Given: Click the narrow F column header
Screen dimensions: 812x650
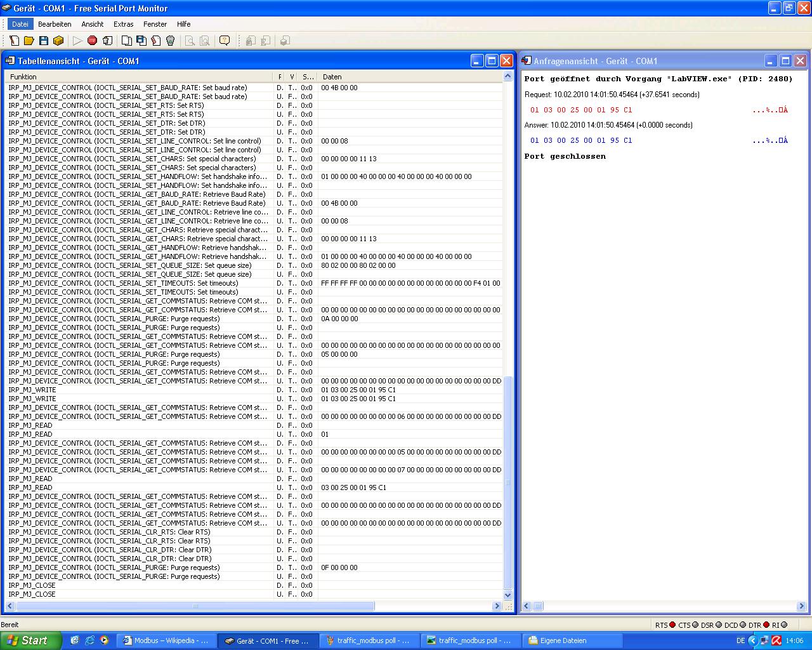Looking at the screenshot, I should 280,77.
